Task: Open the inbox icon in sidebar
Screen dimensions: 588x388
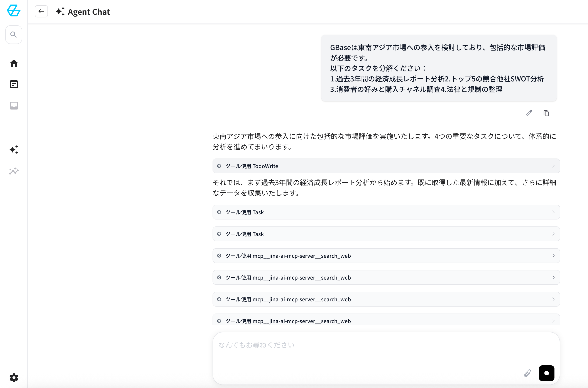Action: click(14, 106)
